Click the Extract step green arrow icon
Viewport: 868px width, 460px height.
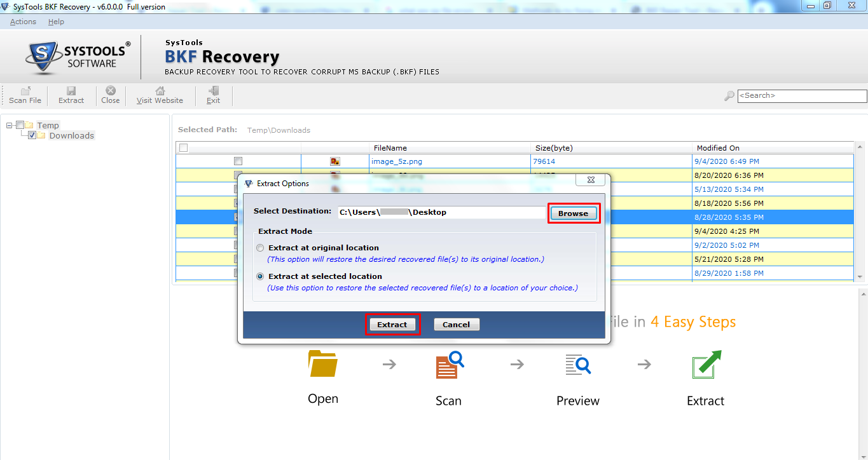point(706,364)
